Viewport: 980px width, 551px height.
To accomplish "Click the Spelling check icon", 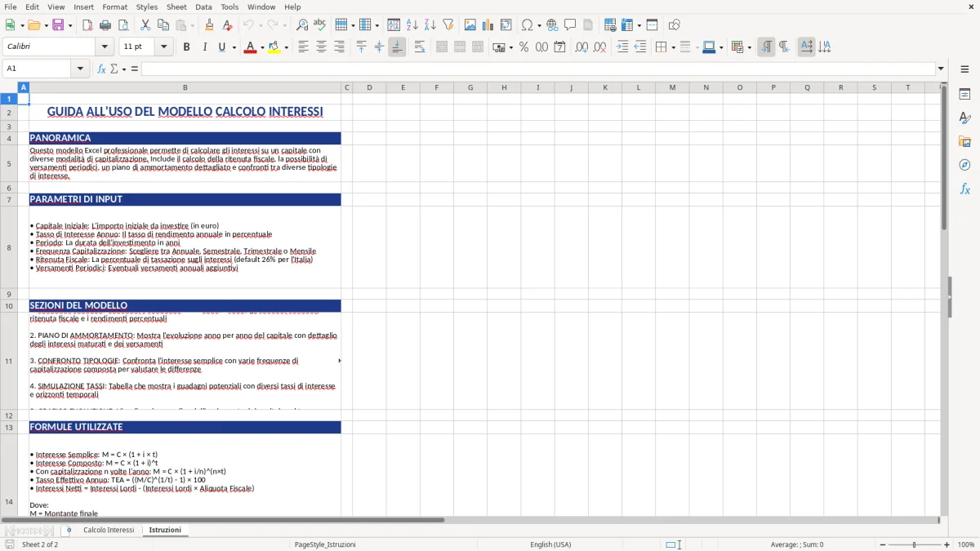I will click(x=320, y=25).
